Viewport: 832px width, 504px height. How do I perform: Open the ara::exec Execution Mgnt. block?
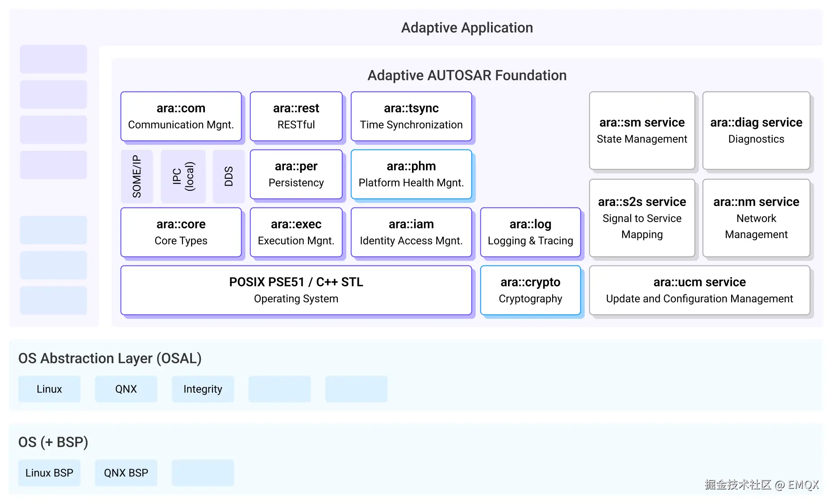click(296, 232)
